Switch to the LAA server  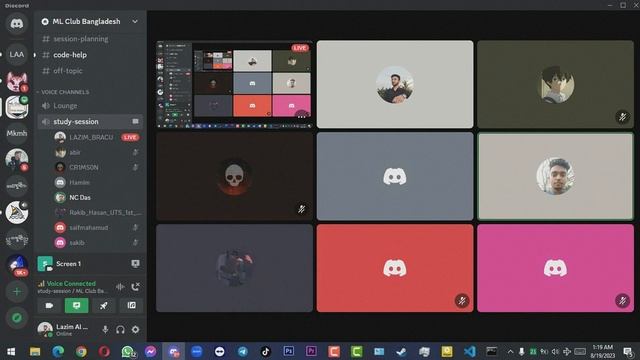[x=17, y=54]
